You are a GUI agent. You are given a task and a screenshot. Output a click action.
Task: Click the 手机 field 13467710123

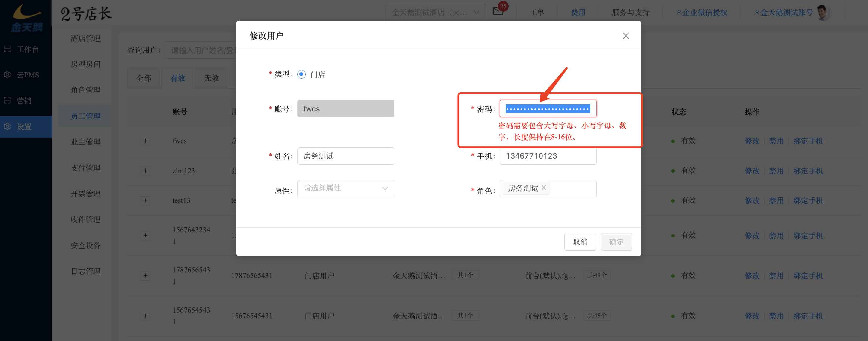point(548,156)
